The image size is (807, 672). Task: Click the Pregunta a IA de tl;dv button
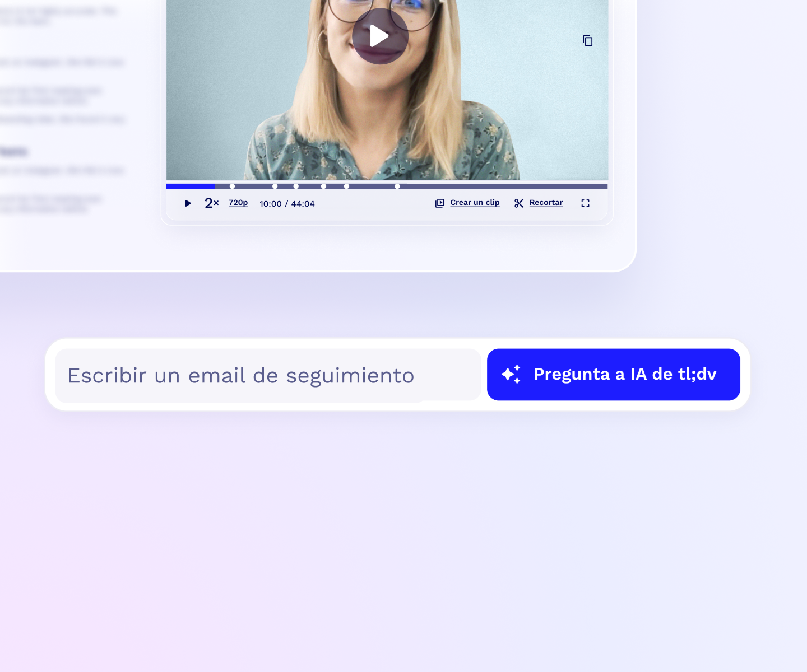614,375
